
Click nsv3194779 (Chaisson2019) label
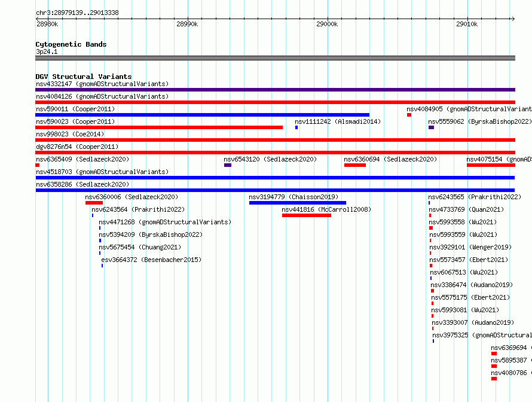coord(293,197)
